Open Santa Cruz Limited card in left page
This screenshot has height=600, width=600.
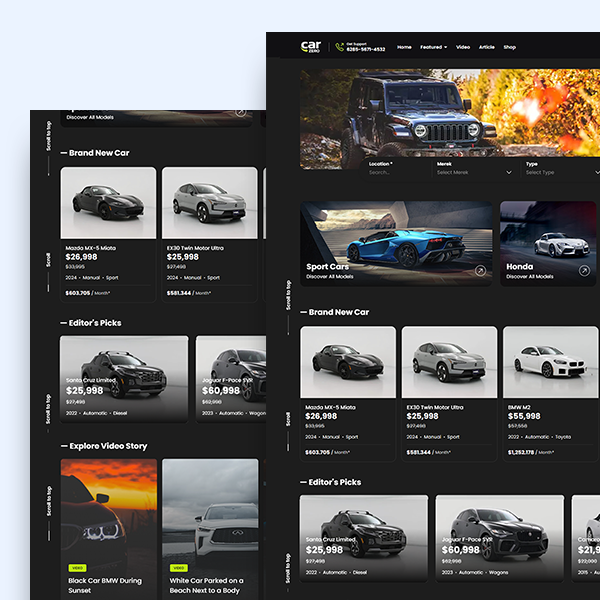(124, 379)
